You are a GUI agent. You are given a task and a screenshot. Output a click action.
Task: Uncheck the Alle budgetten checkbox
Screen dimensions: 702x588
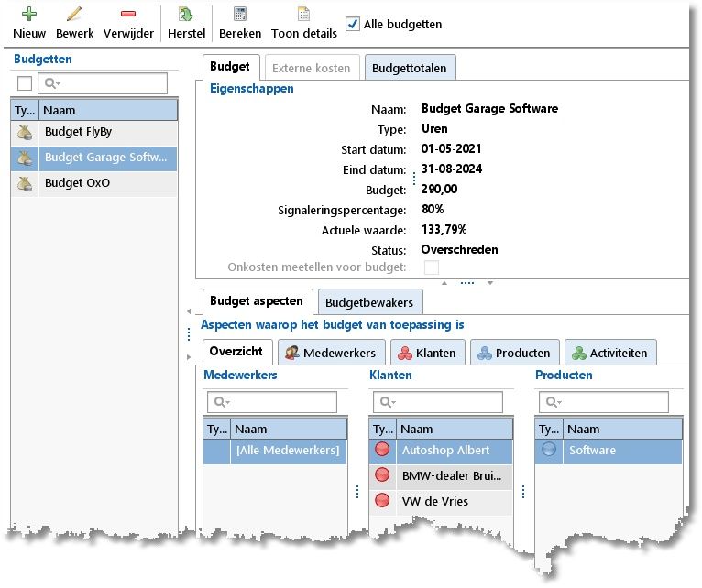click(x=353, y=24)
